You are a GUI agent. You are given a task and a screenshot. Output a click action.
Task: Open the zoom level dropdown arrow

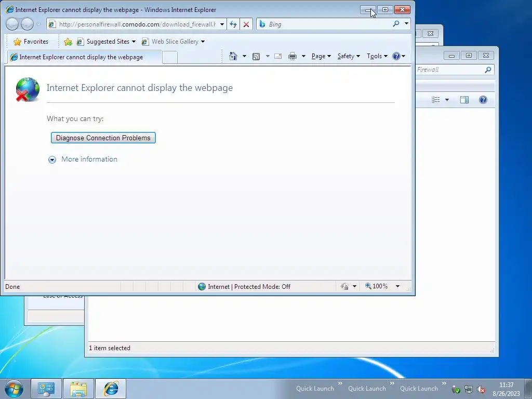click(x=397, y=287)
